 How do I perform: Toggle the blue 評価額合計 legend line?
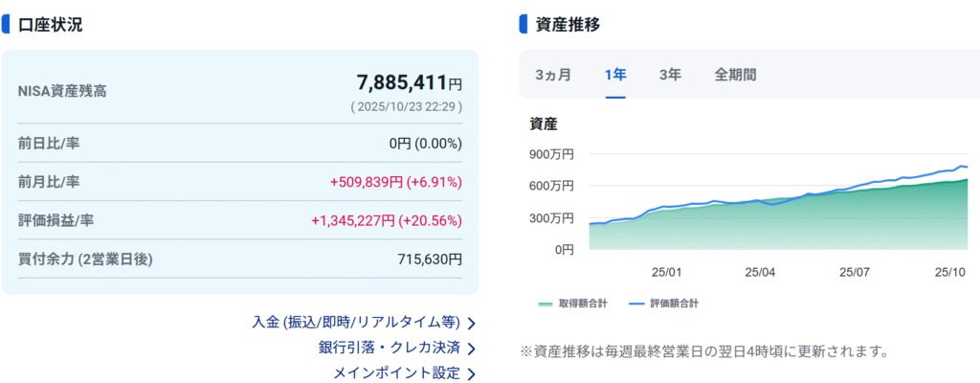click(x=636, y=304)
